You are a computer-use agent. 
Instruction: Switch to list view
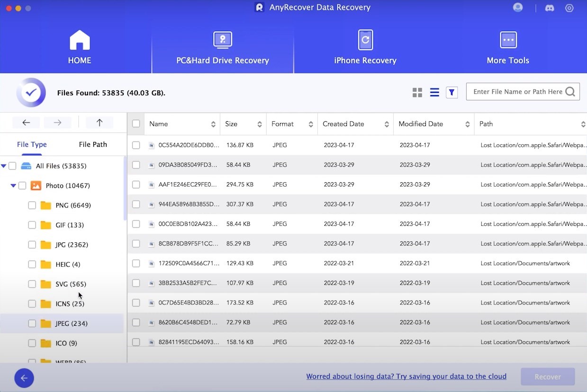(x=434, y=92)
